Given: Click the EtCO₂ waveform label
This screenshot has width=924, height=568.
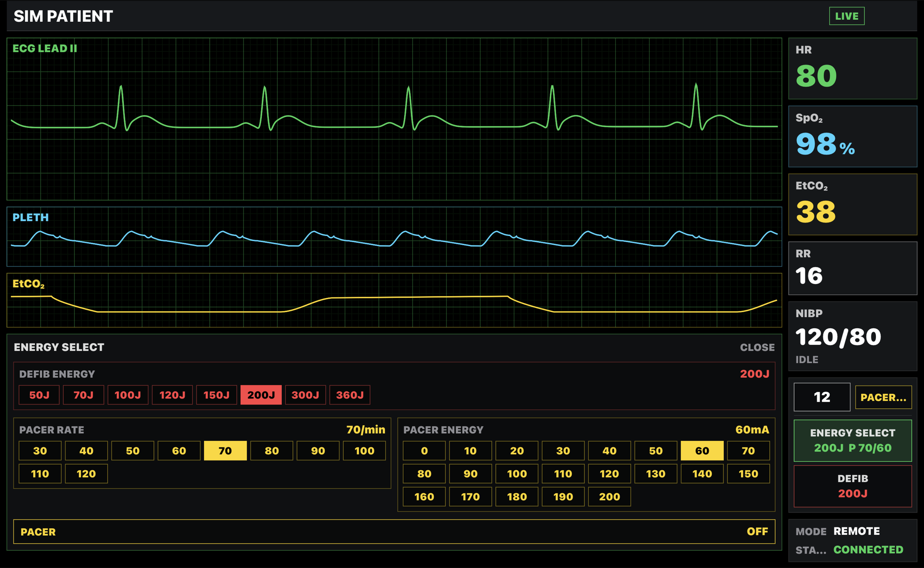Looking at the screenshot, I should [x=29, y=284].
